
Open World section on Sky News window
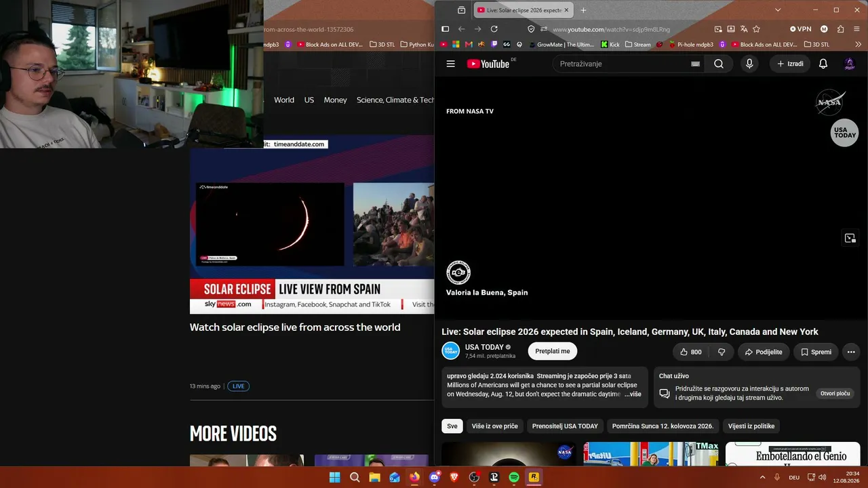tap(284, 100)
